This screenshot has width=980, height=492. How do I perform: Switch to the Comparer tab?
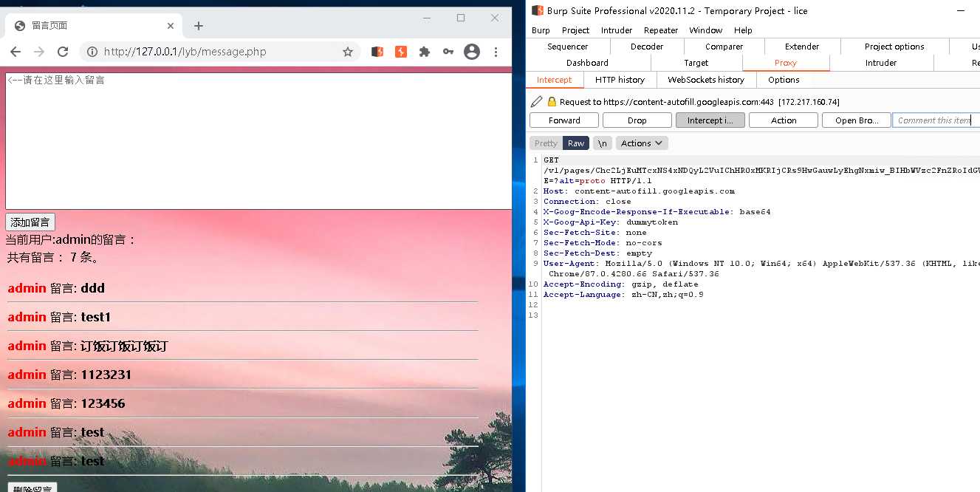[724, 47]
